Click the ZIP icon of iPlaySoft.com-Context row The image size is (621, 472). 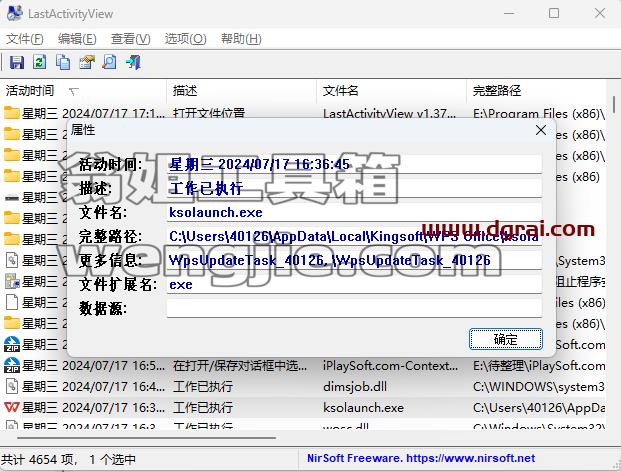[x=12, y=365]
